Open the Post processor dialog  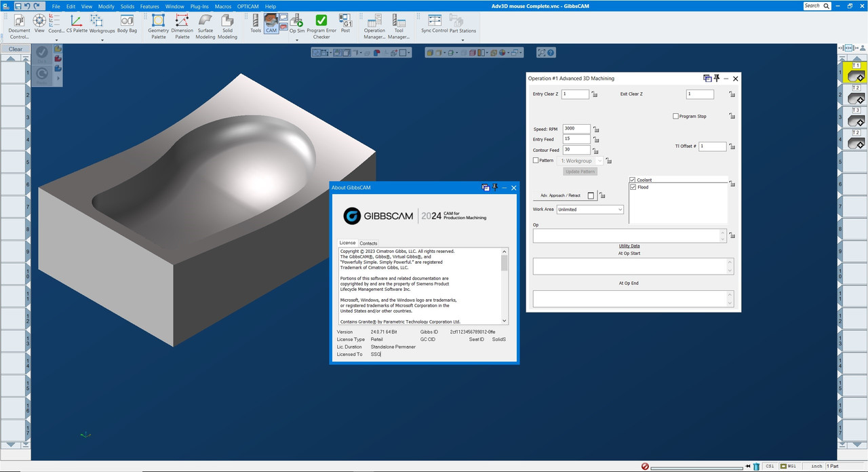tap(345, 24)
